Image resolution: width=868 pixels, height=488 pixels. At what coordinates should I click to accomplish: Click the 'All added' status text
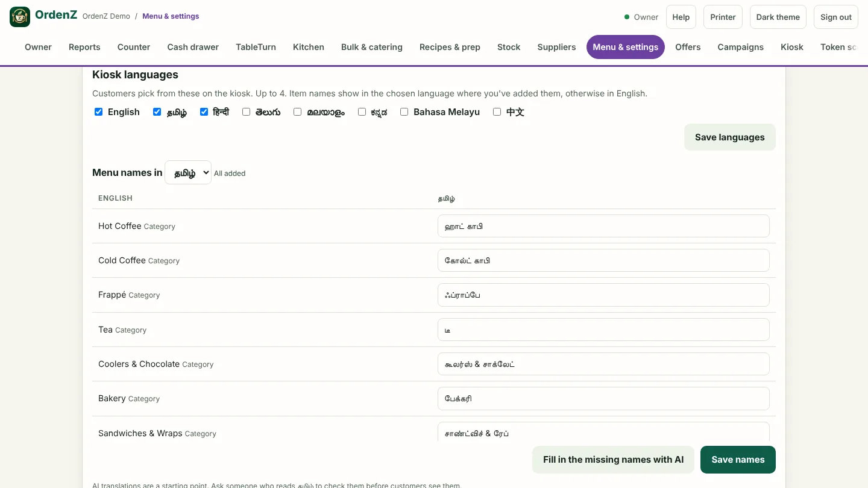(x=230, y=174)
